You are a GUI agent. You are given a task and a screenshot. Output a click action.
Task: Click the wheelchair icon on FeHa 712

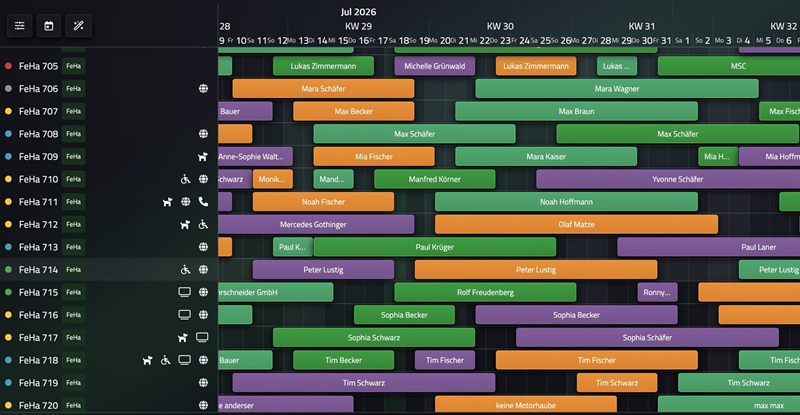coord(203,225)
